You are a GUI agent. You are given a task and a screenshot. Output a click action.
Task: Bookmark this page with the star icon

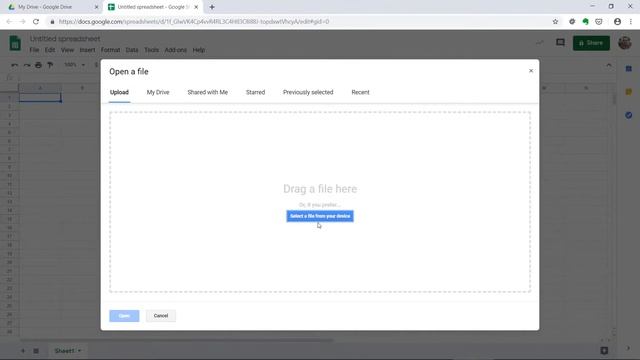coord(555,22)
